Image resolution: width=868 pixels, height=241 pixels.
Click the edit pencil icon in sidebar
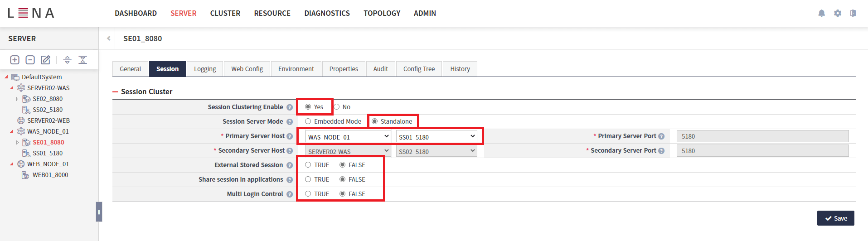click(x=45, y=60)
